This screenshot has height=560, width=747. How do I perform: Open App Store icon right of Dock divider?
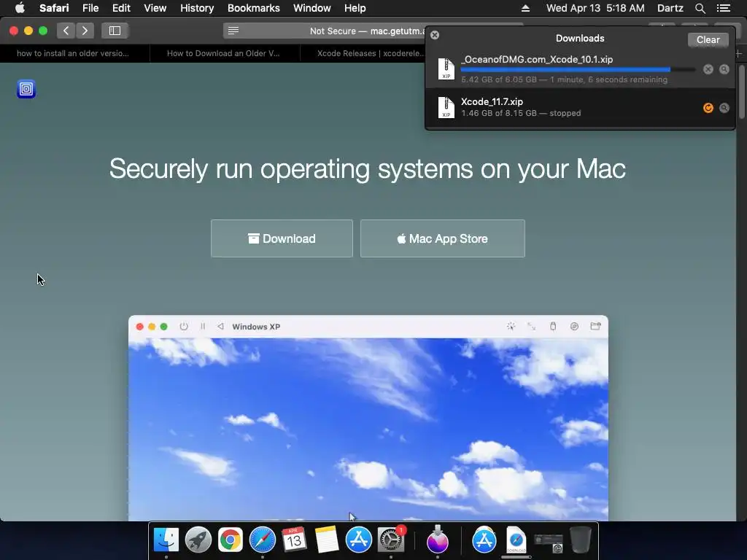click(484, 540)
